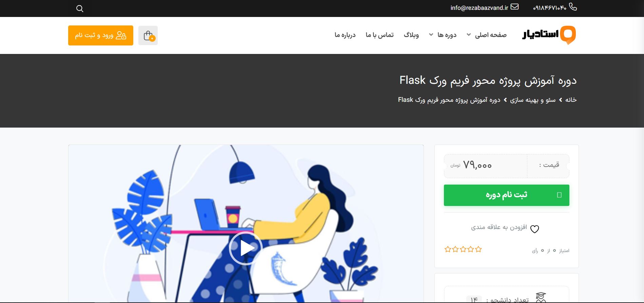Open the وبلاگ menu item
The height and width of the screenshot is (303, 644).
pos(411,35)
